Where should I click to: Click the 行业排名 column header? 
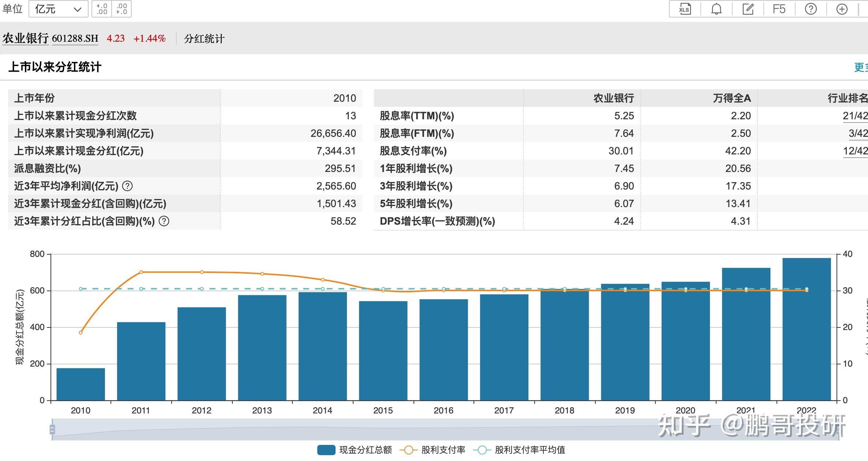click(848, 98)
